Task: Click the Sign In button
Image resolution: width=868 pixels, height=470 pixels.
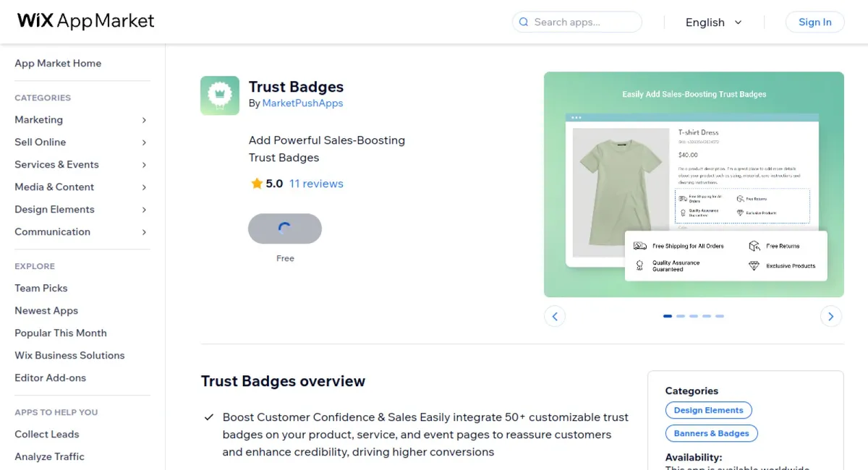Action: [814, 22]
